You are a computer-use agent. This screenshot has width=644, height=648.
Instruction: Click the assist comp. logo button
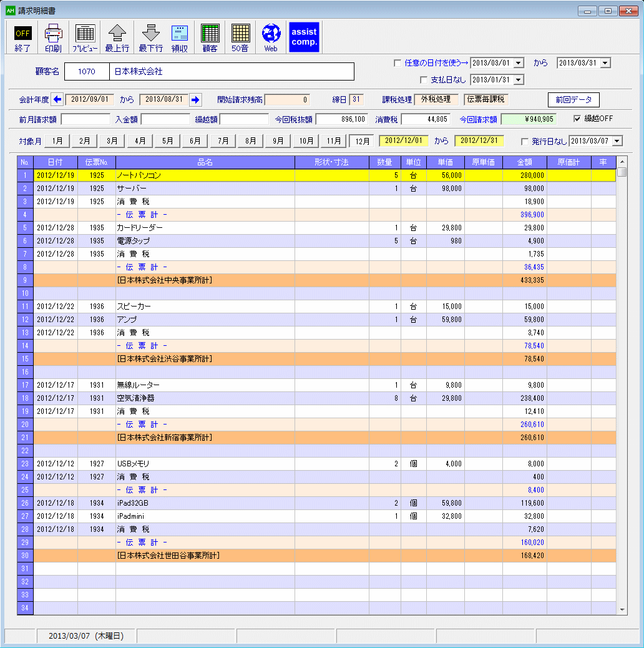(x=304, y=37)
